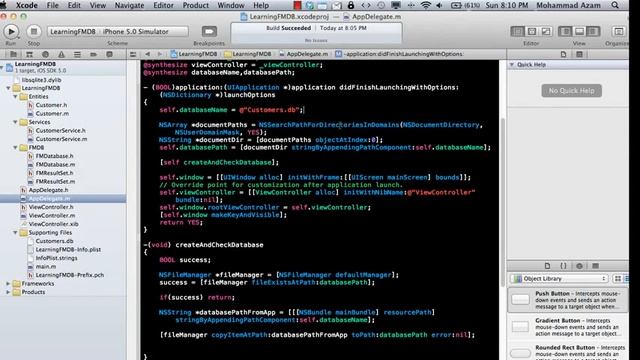Image resolution: width=640 pixels, height=360 pixels.
Task: Toggle the Utilities pane view button
Action: [x=593, y=31]
